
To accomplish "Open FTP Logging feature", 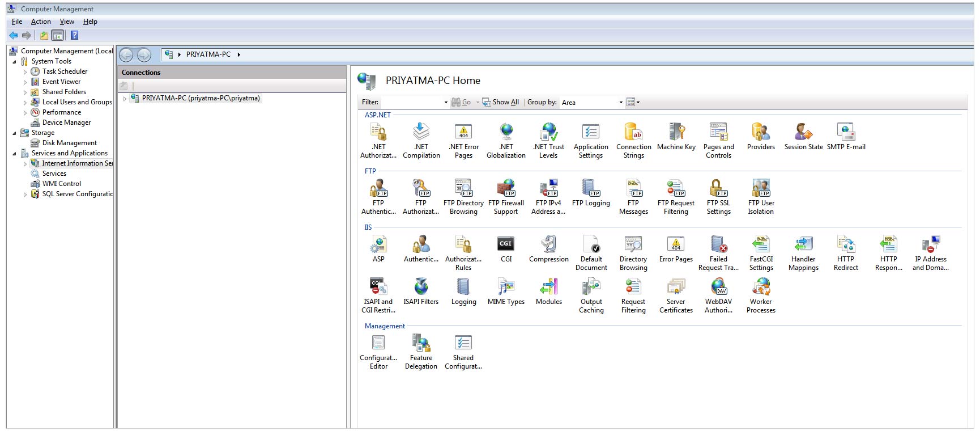I will click(x=591, y=192).
